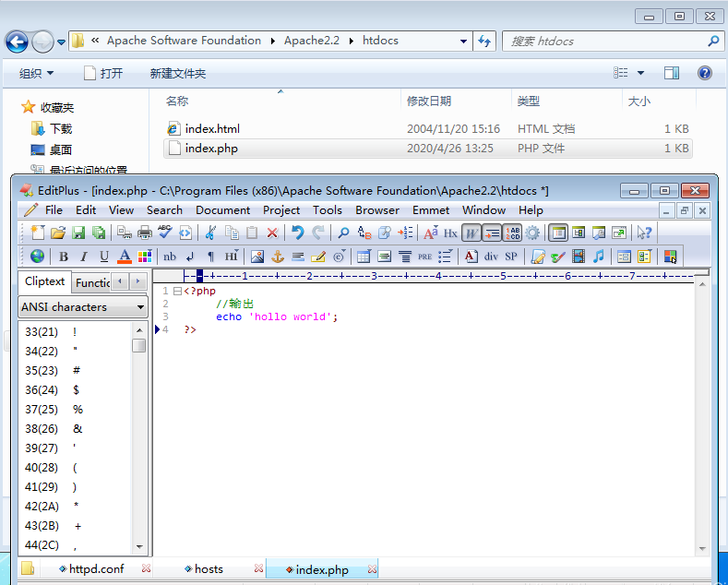Open the view options dropdown arrow in Explorer

tap(640, 74)
